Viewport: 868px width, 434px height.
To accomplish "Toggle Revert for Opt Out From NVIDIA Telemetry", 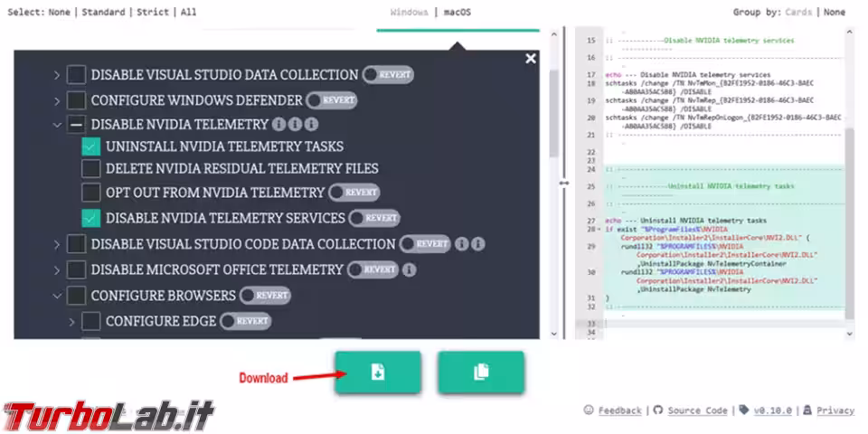I will [x=354, y=193].
